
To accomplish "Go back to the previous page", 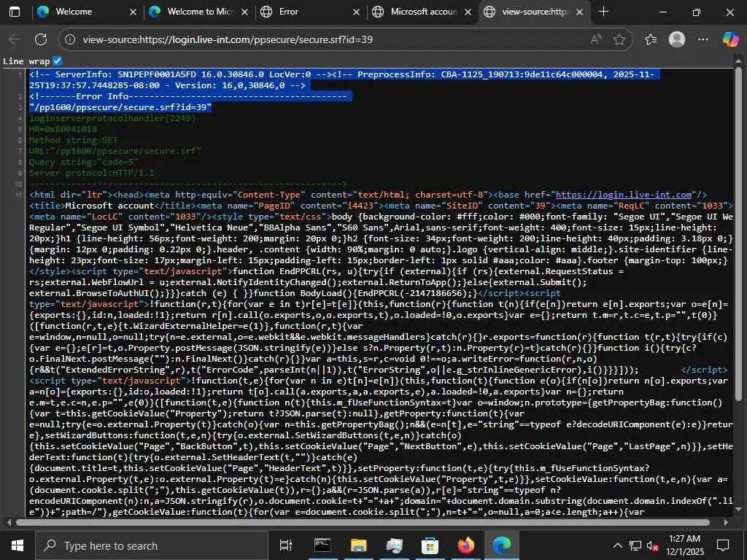I will [15, 39].
